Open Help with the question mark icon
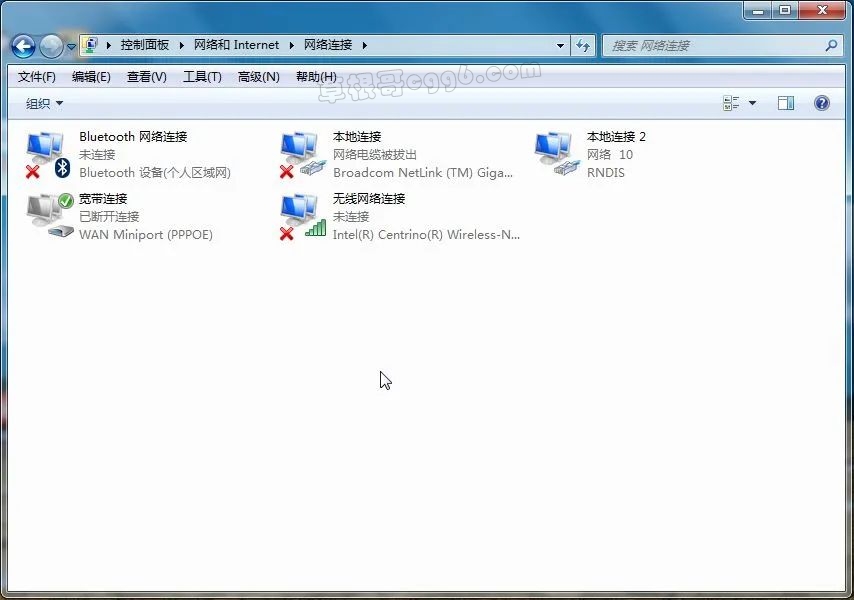Viewport: 854px width, 600px height. [x=821, y=103]
